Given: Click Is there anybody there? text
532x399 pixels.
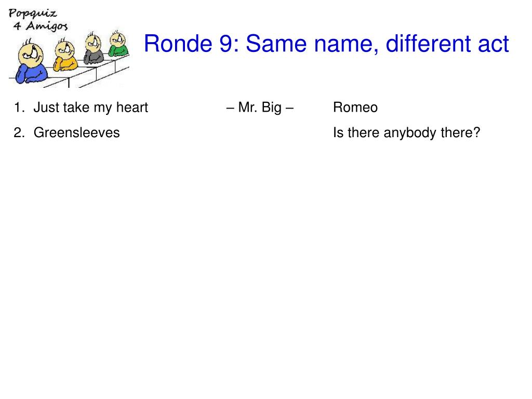Looking at the screenshot, I should click(x=406, y=132).
